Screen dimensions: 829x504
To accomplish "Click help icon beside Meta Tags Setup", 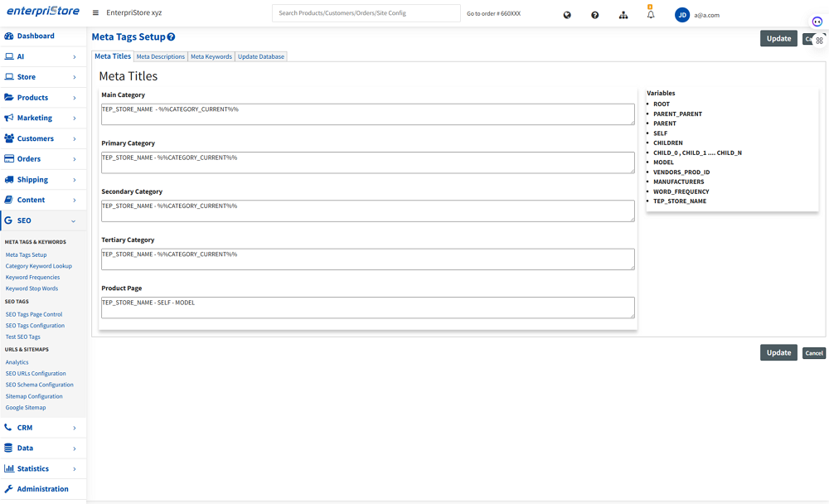I will pos(171,37).
